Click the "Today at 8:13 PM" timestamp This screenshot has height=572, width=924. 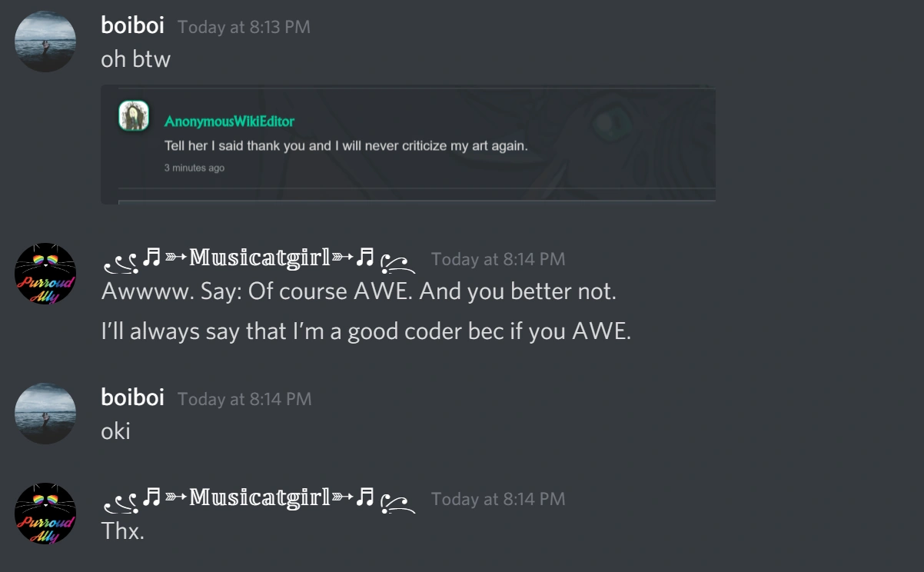tap(244, 27)
